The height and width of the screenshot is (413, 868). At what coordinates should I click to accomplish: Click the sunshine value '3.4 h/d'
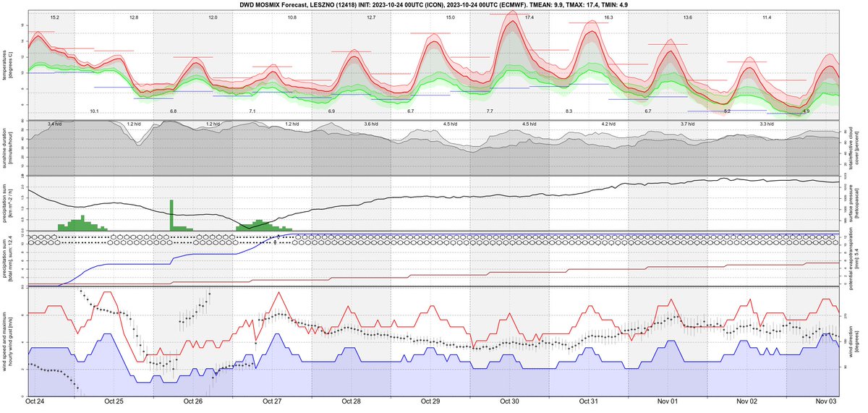tap(55, 124)
